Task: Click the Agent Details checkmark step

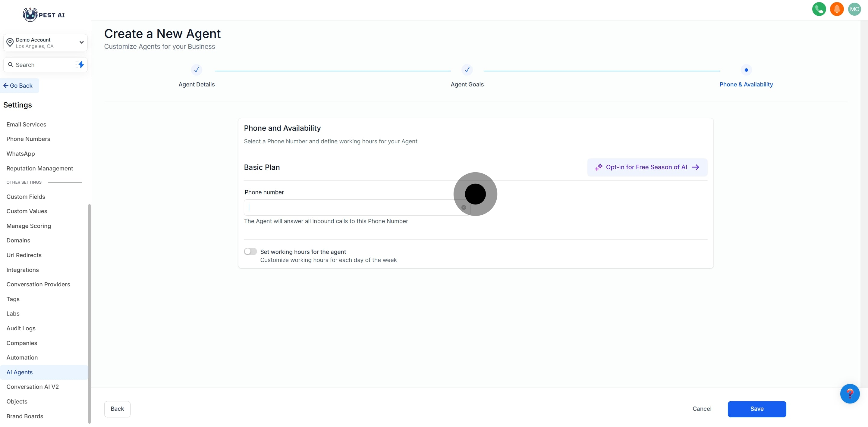Action: point(197,70)
